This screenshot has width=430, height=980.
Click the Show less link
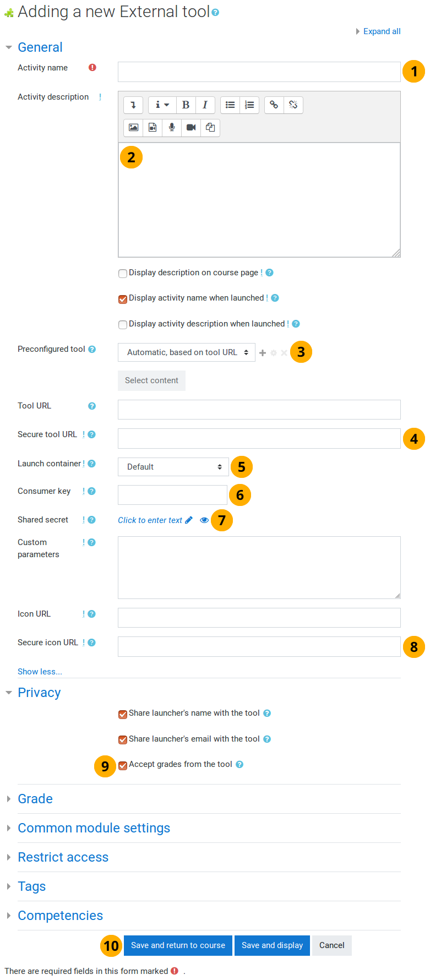coord(40,672)
